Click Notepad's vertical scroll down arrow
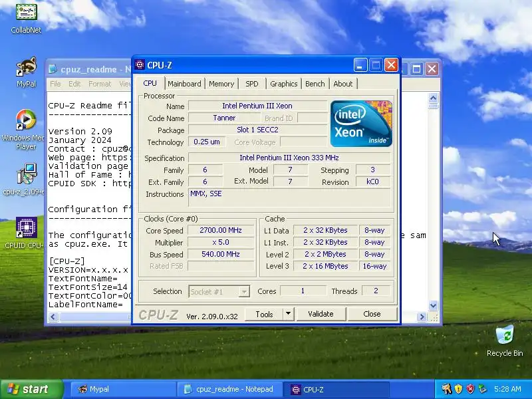 click(433, 306)
